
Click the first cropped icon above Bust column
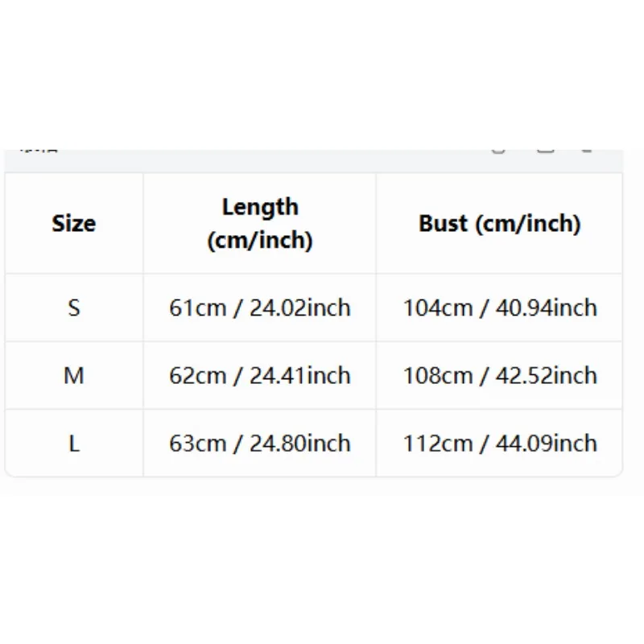tap(498, 151)
